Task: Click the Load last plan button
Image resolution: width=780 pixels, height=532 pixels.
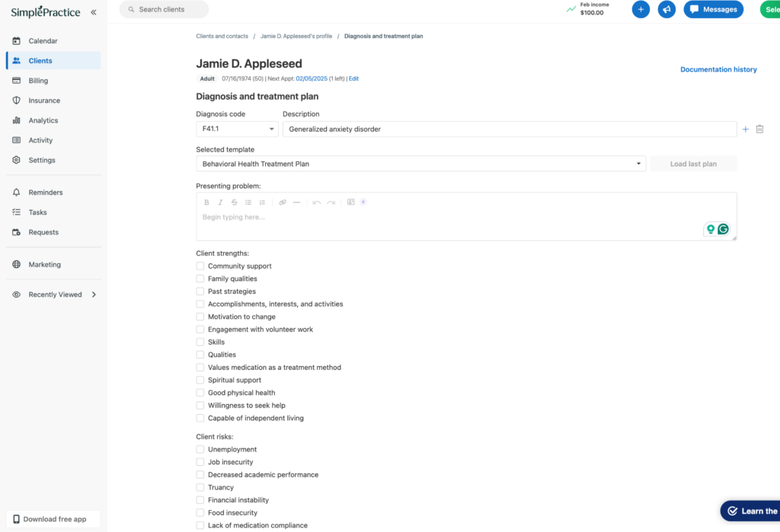Action: tap(693, 163)
